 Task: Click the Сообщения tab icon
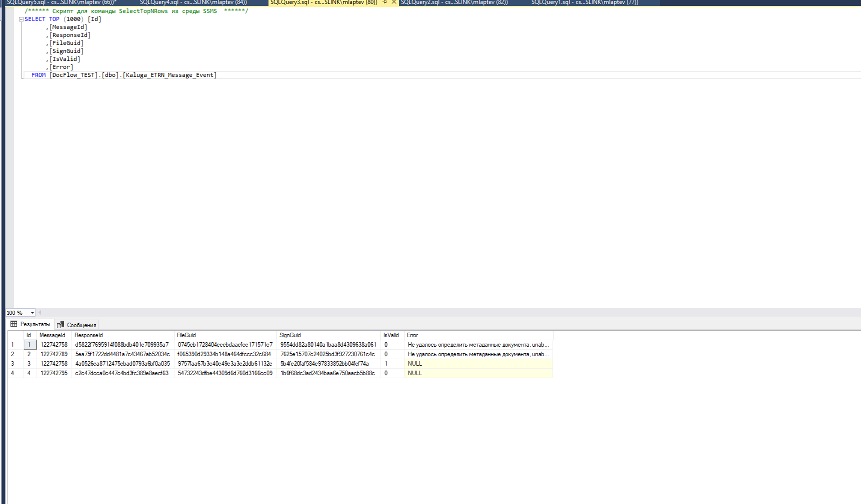tap(60, 325)
